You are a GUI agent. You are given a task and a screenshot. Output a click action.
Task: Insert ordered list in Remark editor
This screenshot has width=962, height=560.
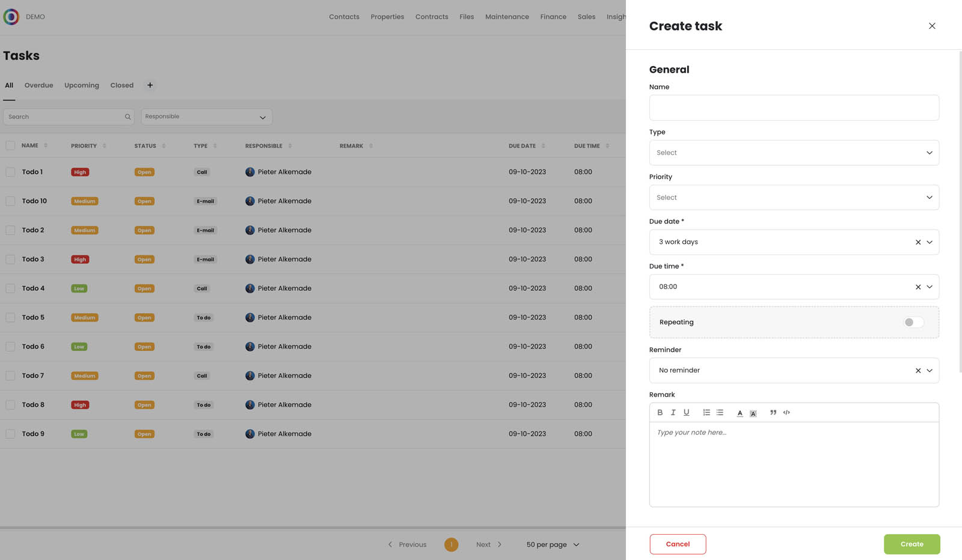point(706,412)
